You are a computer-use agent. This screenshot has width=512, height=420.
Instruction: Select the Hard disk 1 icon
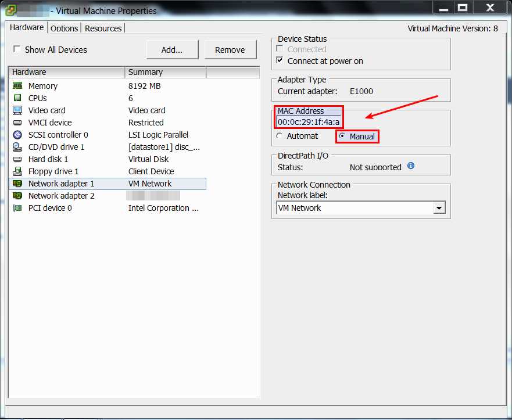click(x=17, y=159)
